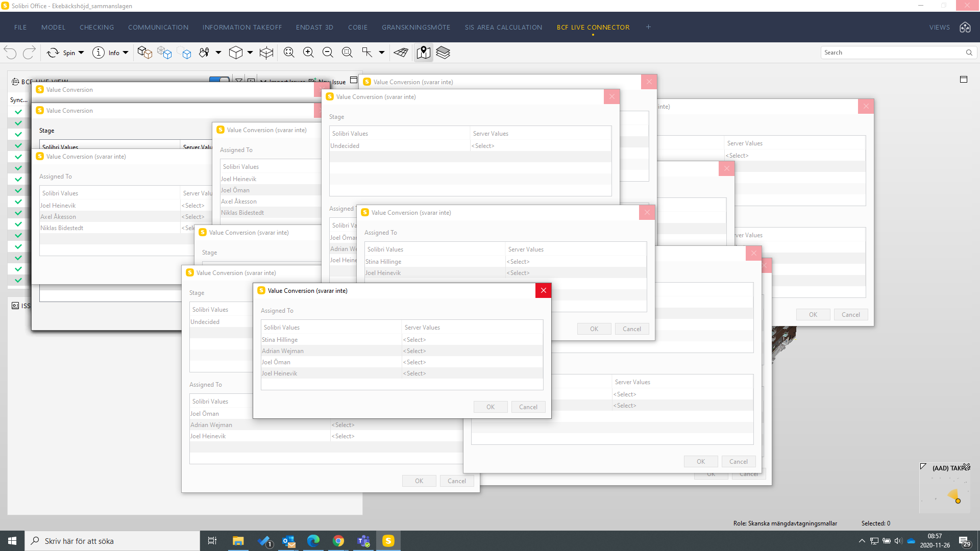Open the FILE menu
980x551 pixels.
point(20,28)
